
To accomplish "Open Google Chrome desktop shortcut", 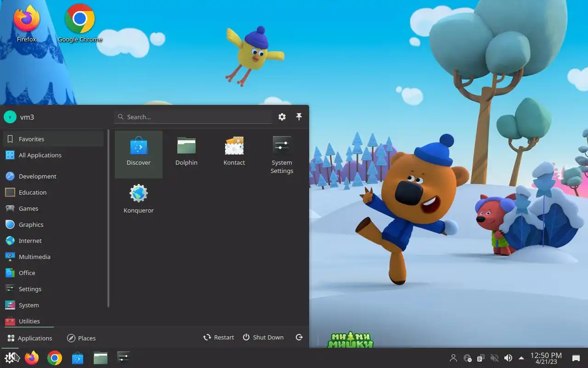I will (80, 24).
